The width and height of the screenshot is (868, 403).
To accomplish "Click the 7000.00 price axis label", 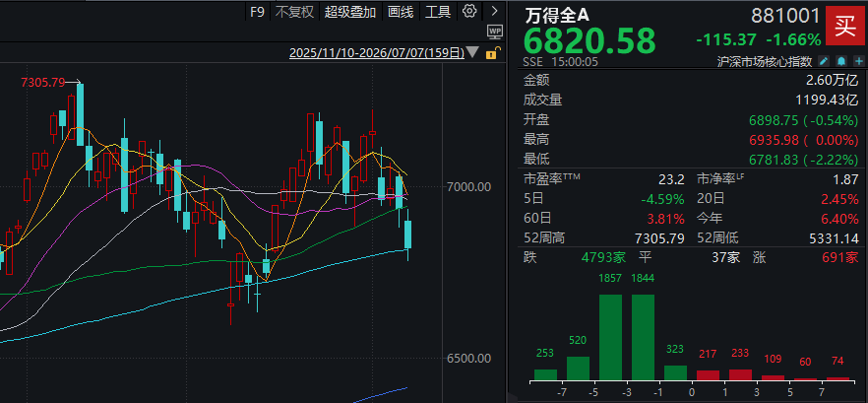I will tap(468, 187).
